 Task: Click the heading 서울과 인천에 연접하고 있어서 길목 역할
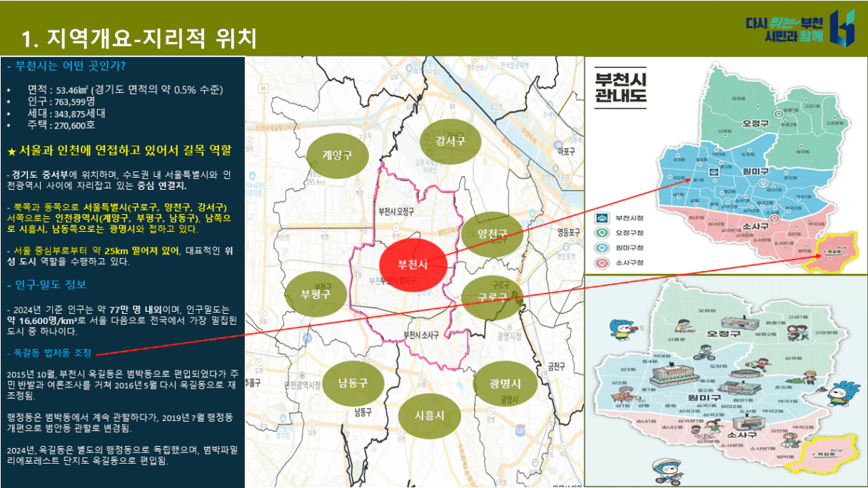tap(125, 151)
